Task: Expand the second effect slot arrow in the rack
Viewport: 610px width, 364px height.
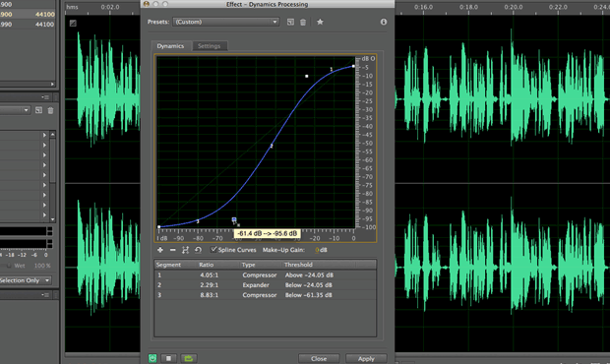Action: pyautogui.click(x=44, y=145)
